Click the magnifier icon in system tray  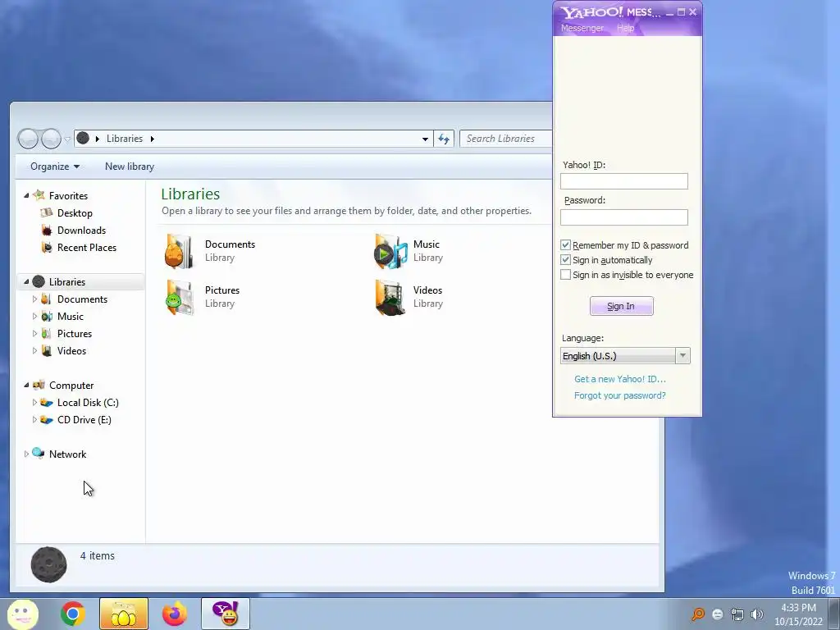[698, 614]
